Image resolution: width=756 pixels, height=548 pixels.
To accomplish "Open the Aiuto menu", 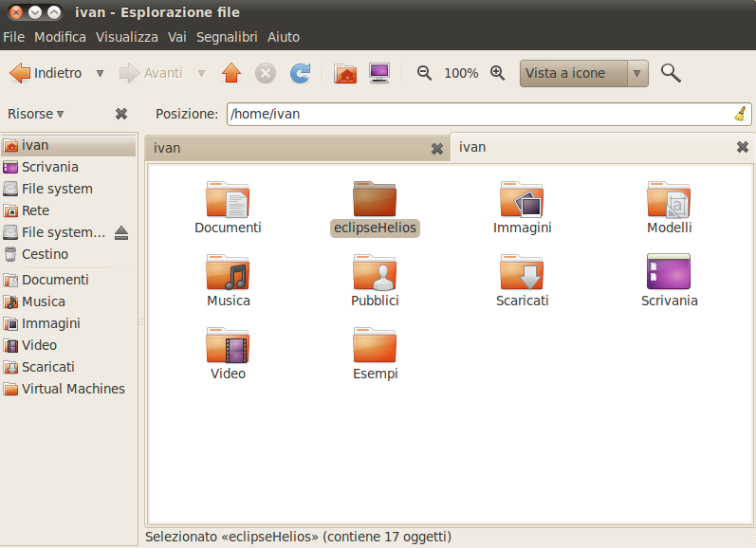I will (284, 37).
